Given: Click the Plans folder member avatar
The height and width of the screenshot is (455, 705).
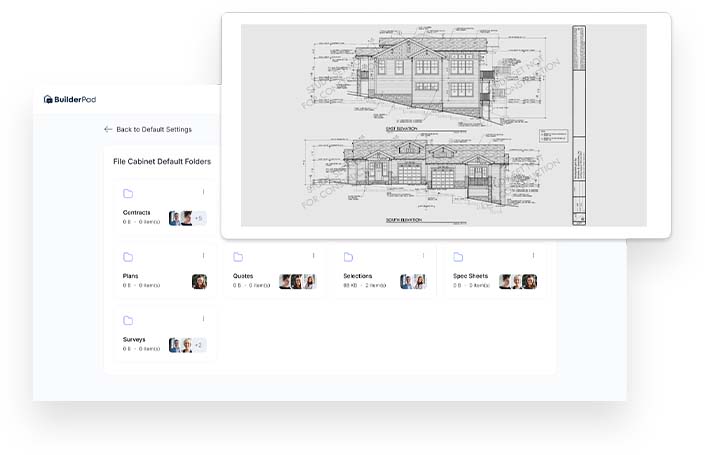Looking at the screenshot, I should coord(199,282).
